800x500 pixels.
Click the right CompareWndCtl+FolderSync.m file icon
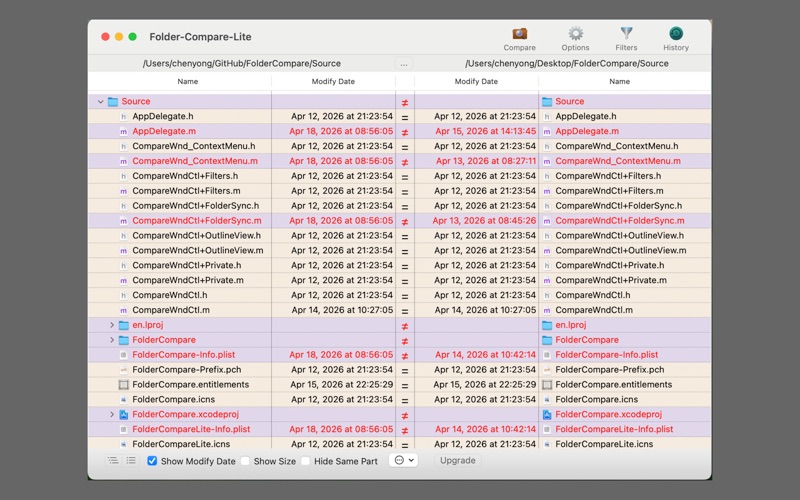(547, 221)
